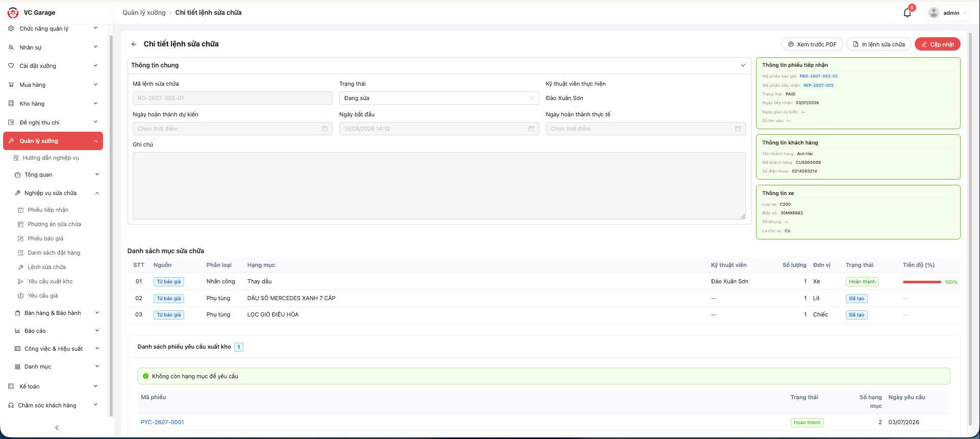
Task: Open Phương án sửa chữa menu item
Action: [x=54, y=224]
